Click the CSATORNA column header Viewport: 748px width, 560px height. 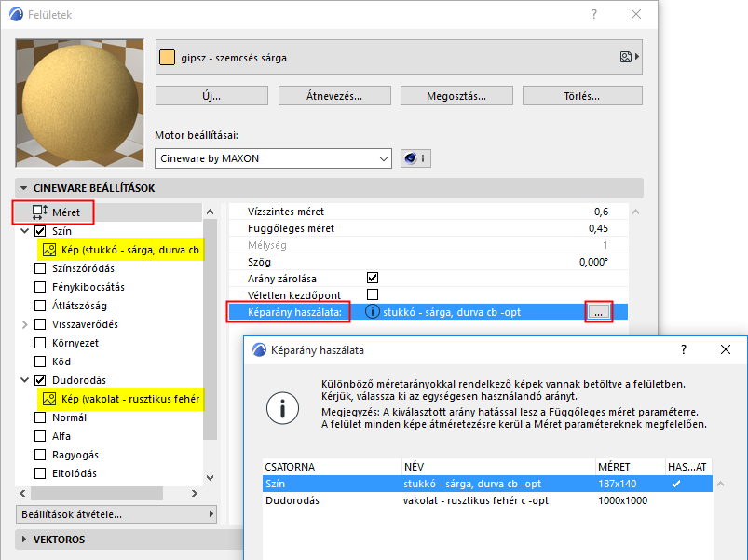click(332, 467)
